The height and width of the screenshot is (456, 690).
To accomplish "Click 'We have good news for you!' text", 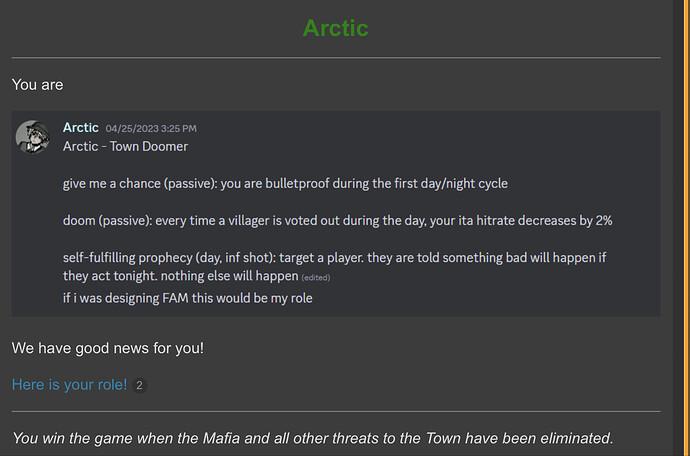I will [108, 348].
